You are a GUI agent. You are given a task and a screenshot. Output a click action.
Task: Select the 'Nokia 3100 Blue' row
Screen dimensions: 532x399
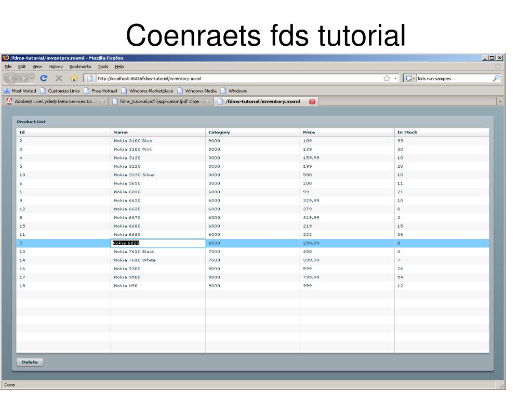(x=253, y=141)
